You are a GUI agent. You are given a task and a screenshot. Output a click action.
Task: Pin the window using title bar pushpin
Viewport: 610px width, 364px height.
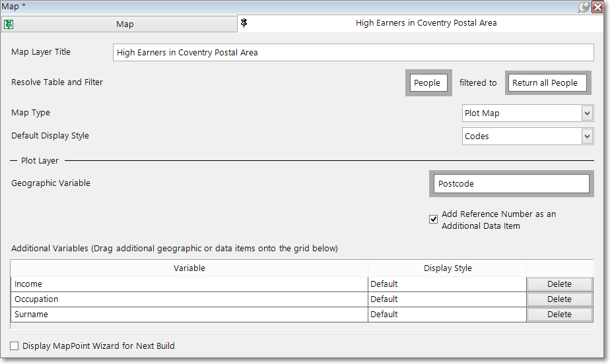pos(584,7)
